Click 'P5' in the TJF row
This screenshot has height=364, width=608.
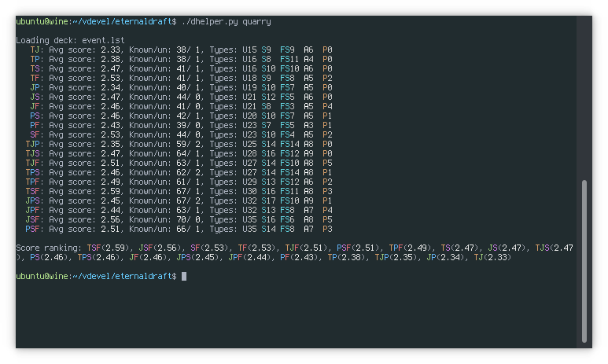328,164
